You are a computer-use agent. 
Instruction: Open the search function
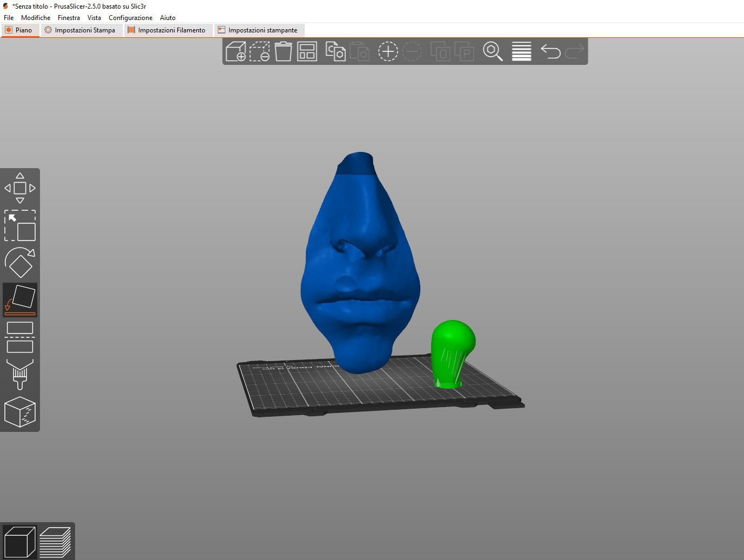point(493,51)
